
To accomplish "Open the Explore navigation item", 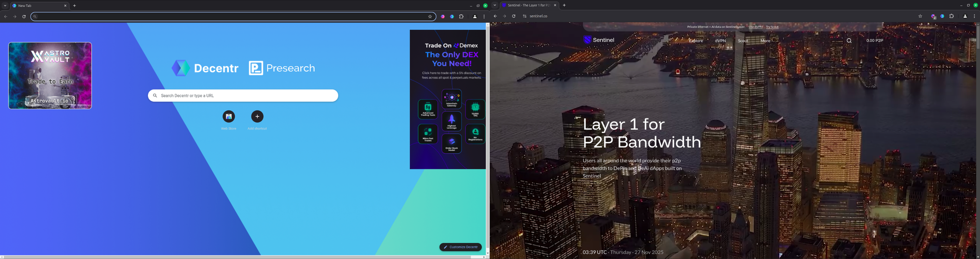I will click(x=695, y=41).
